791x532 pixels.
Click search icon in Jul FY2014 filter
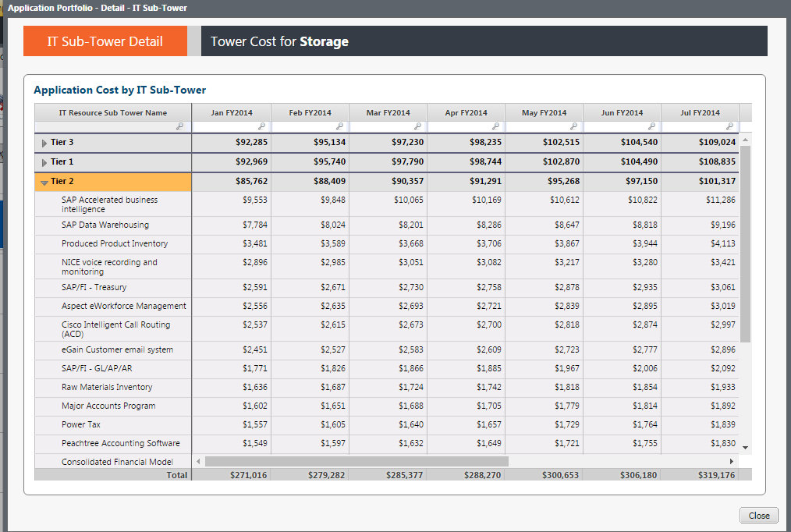click(x=730, y=126)
